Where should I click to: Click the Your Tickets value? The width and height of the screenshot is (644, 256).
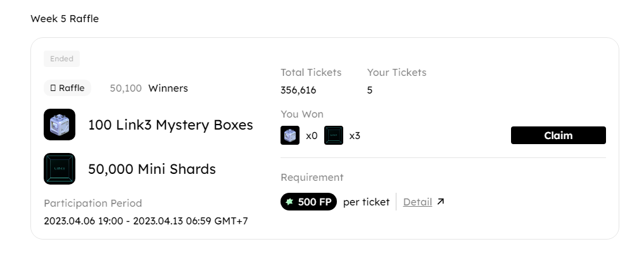pyautogui.click(x=370, y=90)
